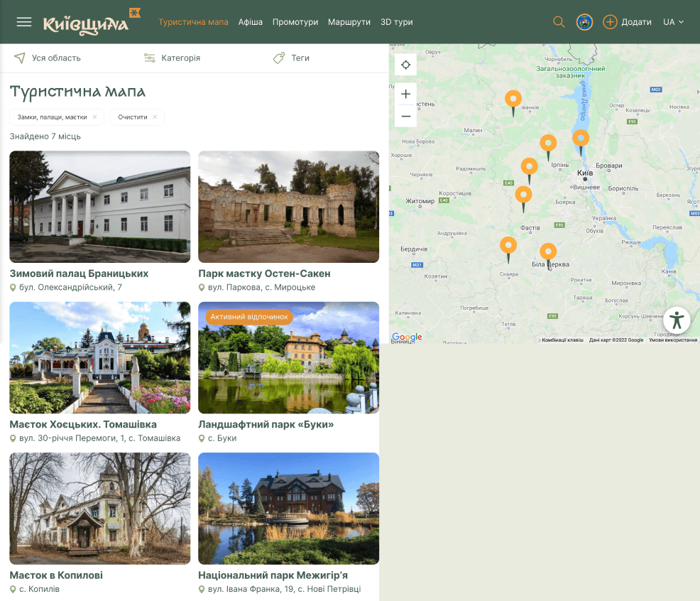Click the 'Активний відпочинок' badge
Screen dimensions: 700x601
point(249,316)
